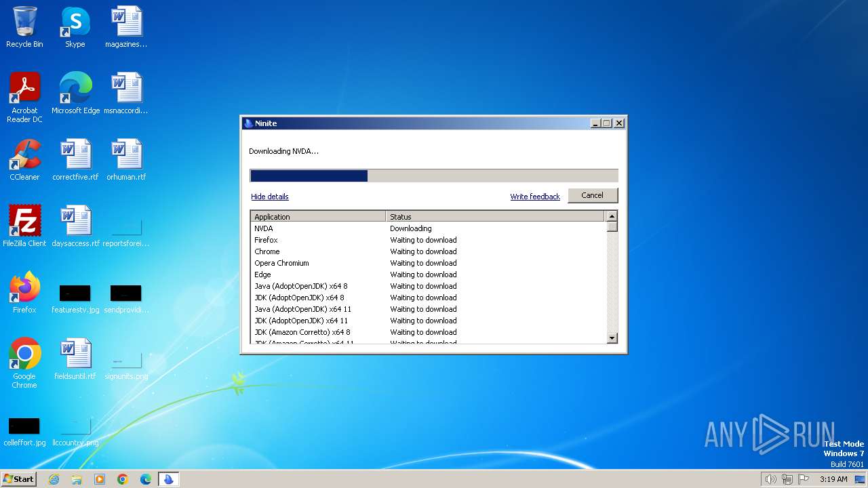The height and width of the screenshot is (488, 868).
Task: Click the system clock showing 3:19 AM
Action: click(833, 479)
